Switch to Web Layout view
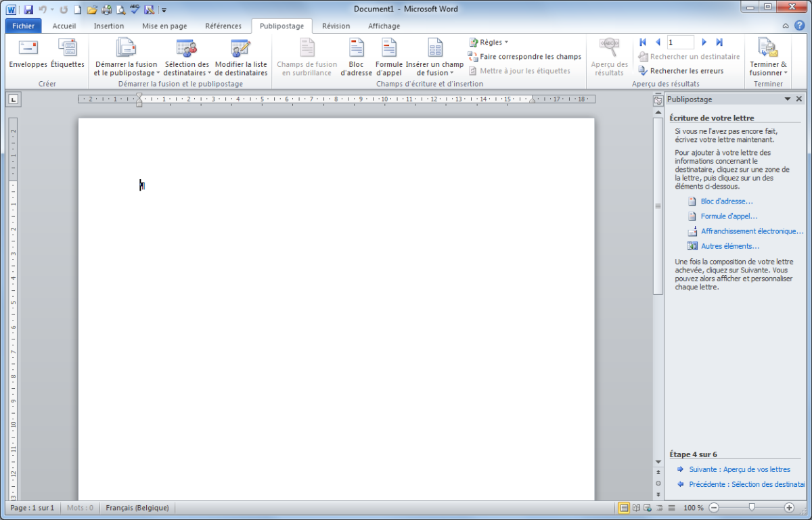Image resolution: width=812 pixels, height=520 pixels. pos(648,508)
